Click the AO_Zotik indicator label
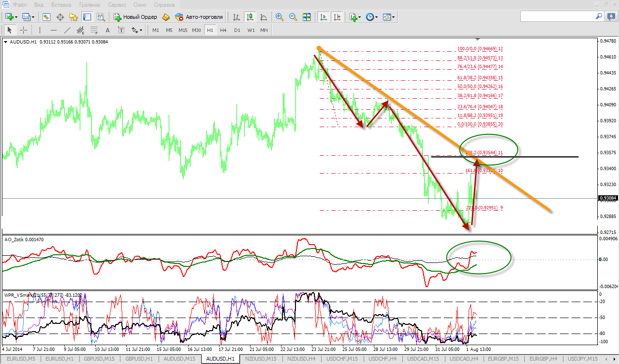 pos(24,239)
